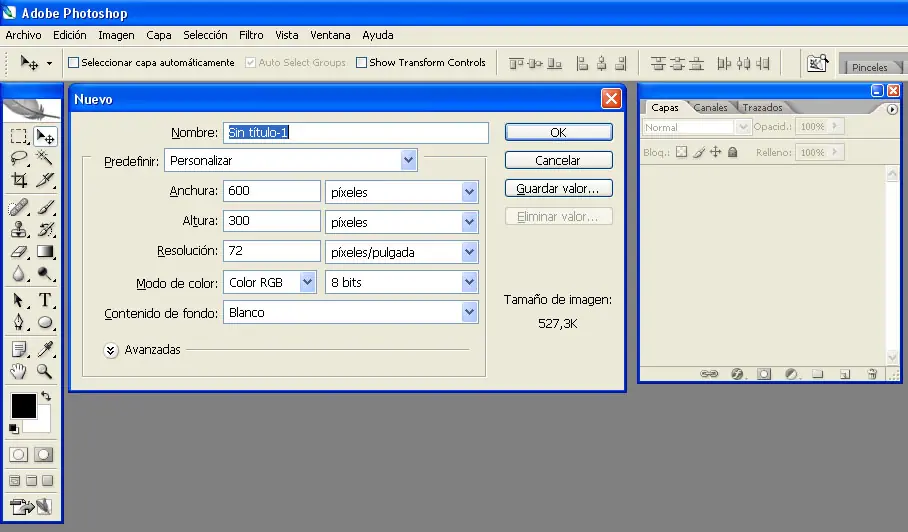Image resolution: width=908 pixels, height=532 pixels.
Task: Switch to Quick Mask mode button
Action: [x=44, y=454]
